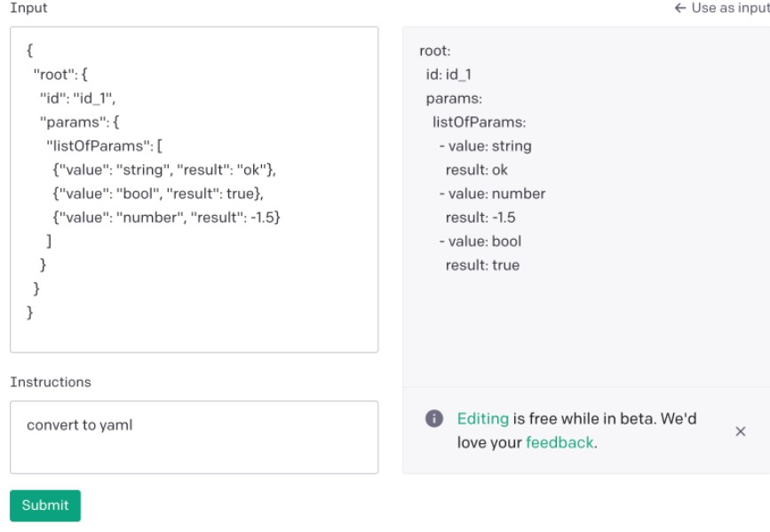Click the Use as input text
The image size is (770, 532).
click(730, 8)
